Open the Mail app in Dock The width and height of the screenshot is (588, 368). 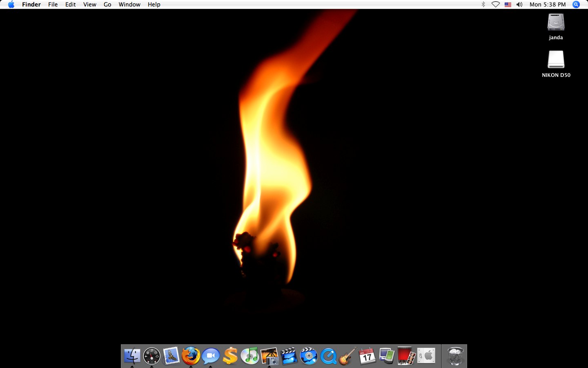tap(171, 356)
